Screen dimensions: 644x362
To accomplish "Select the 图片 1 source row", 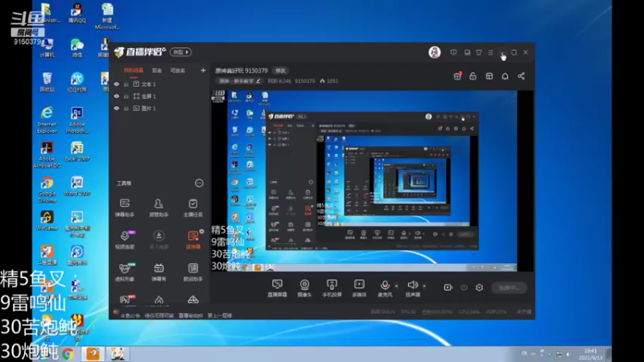I will (159, 109).
